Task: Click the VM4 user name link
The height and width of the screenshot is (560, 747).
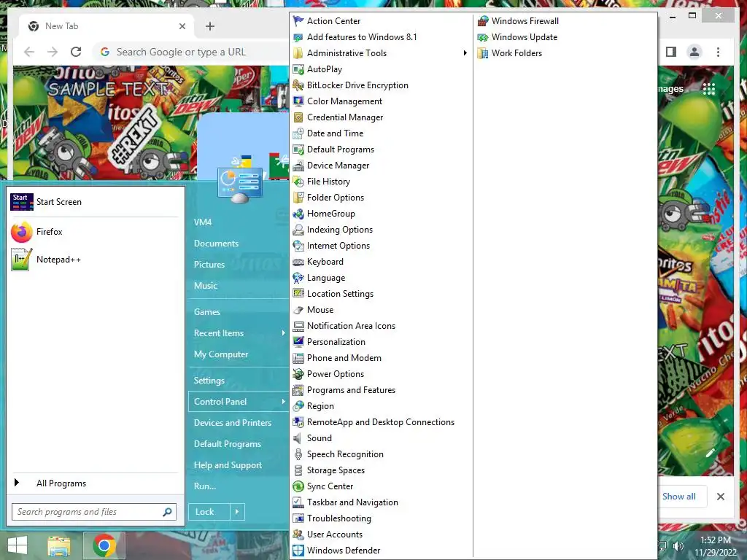Action: point(203,222)
